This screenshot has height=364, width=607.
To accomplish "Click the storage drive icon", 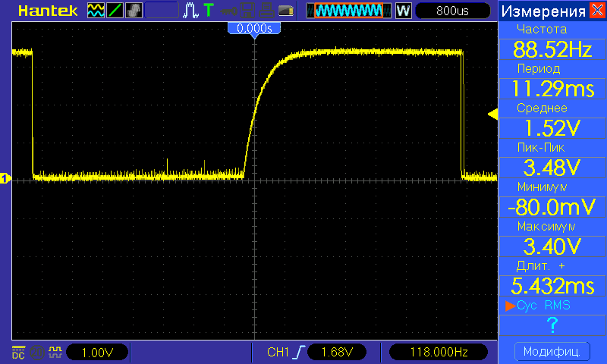I will (285, 11).
